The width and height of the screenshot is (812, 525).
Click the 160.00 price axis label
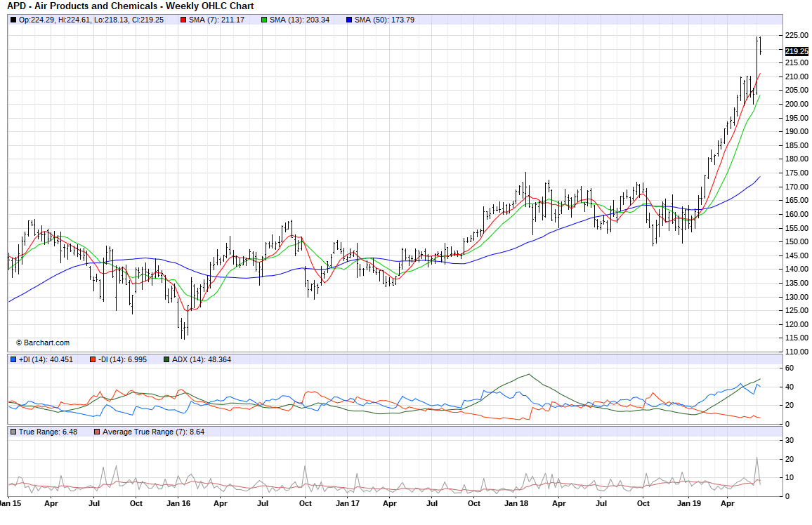pyautogui.click(x=797, y=214)
